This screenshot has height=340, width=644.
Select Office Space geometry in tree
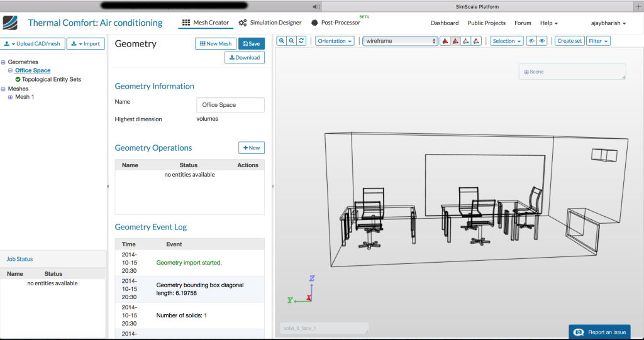pyautogui.click(x=33, y=70)
